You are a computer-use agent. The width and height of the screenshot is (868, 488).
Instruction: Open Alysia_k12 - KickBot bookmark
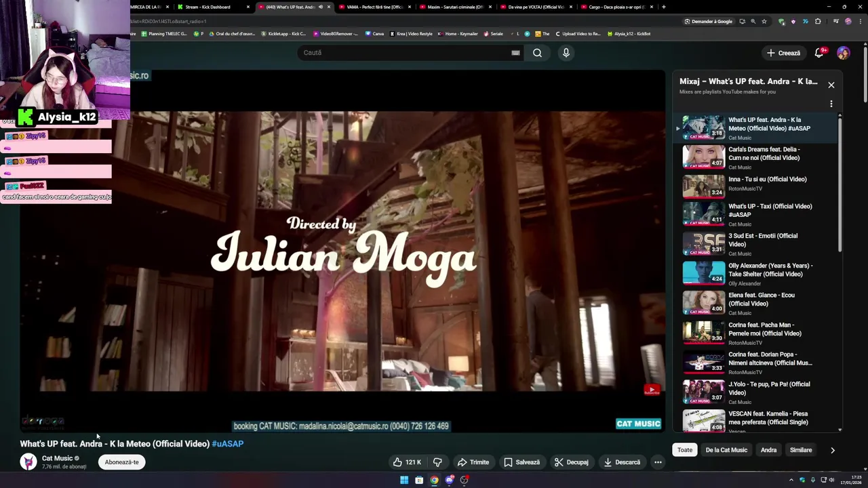coord(629,34)
